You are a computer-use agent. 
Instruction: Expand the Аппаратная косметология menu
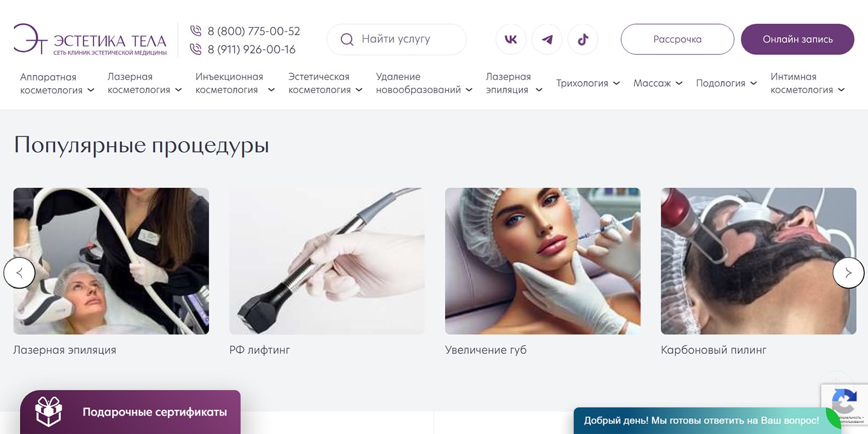[x=57, y=84]
